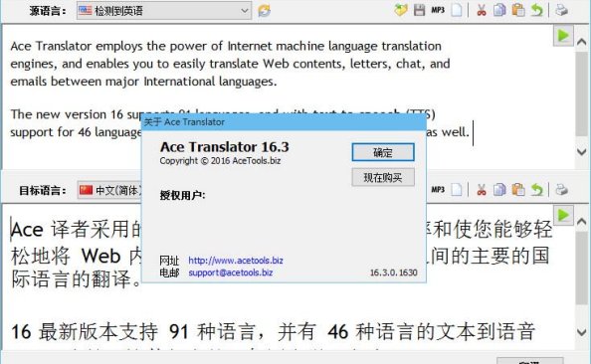The width and height of the screenshot is (591, 364).
Task: Click 确定 button in About dialog
Action: (x=383, y=152)
